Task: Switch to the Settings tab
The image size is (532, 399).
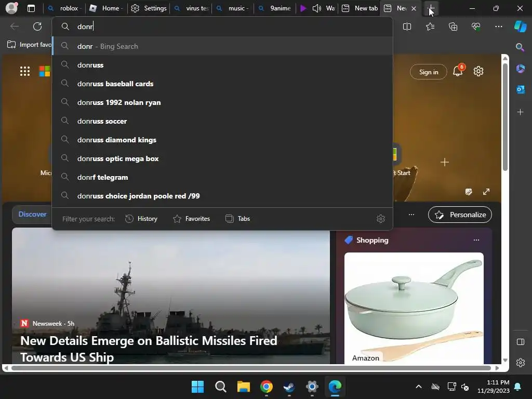Action: (149, 8)
